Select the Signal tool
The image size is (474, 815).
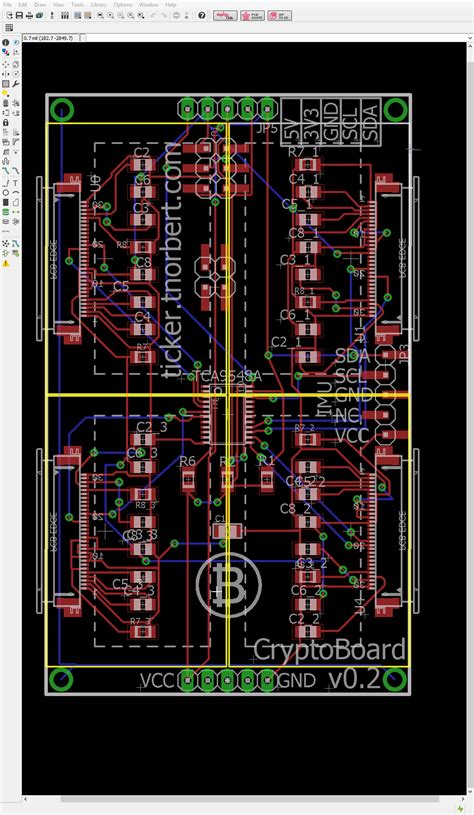pos(16,212)
